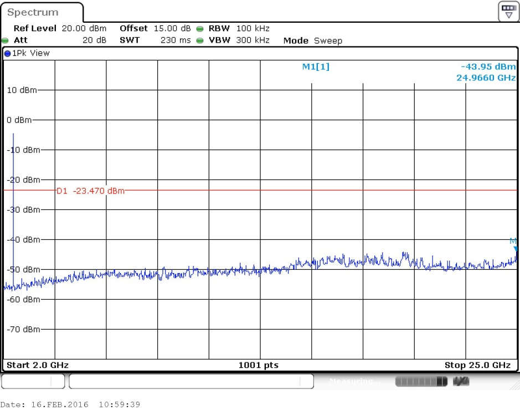Click the 1Pk View trace label
This screenshot has height=420, width=520.
[31, 53]
